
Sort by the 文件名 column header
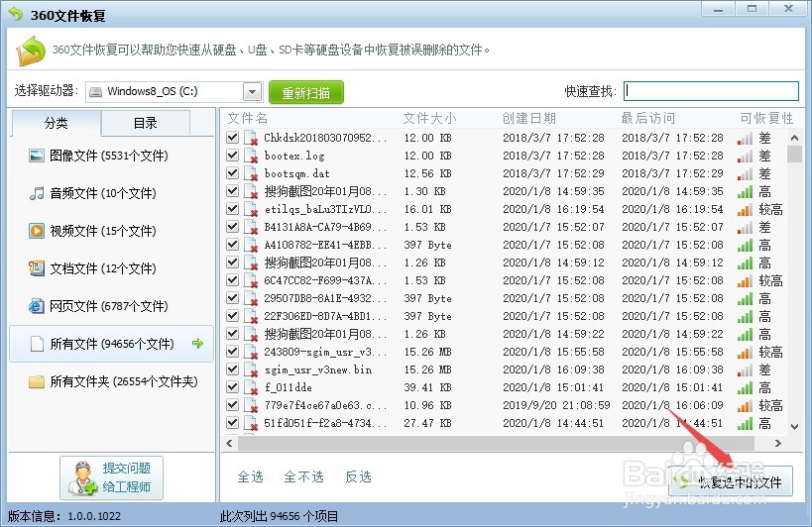[x=248, y=119]
